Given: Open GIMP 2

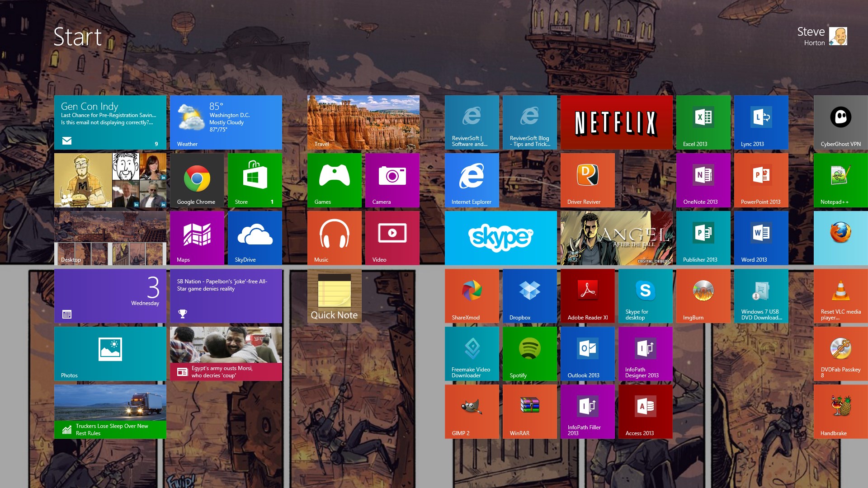Looking at the screenshot, I should 472,411.
